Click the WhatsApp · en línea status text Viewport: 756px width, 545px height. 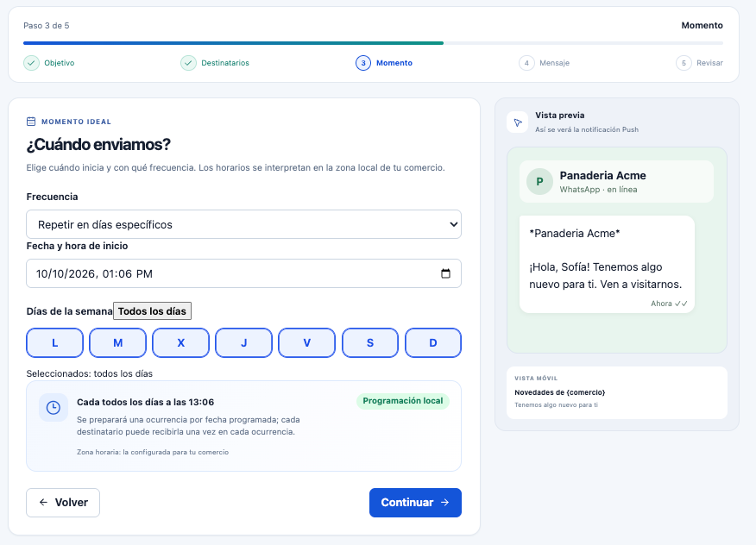point(598,190)
